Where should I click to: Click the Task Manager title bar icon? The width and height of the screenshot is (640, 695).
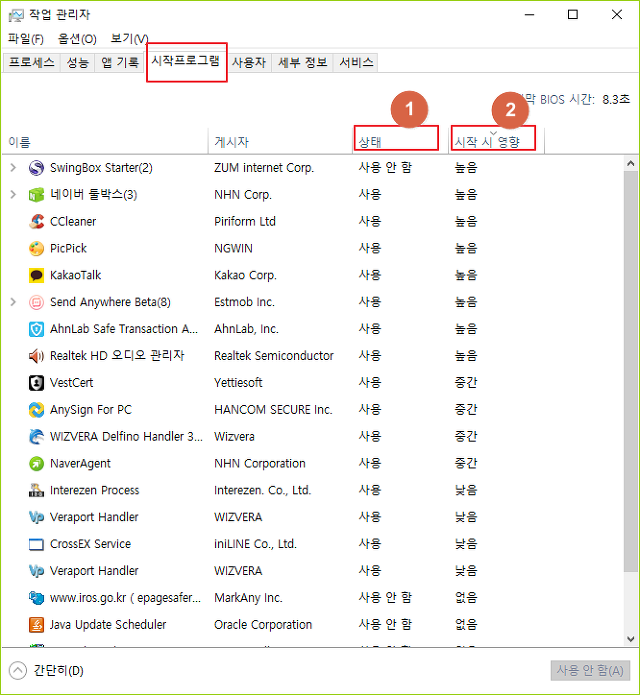(16, 15)
